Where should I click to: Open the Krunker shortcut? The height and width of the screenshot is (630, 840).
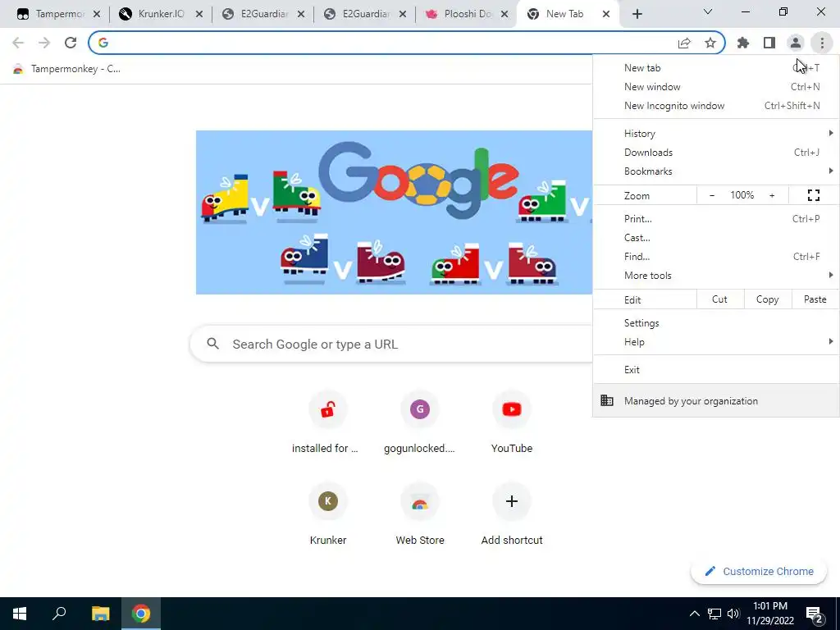tap(328, 514)
